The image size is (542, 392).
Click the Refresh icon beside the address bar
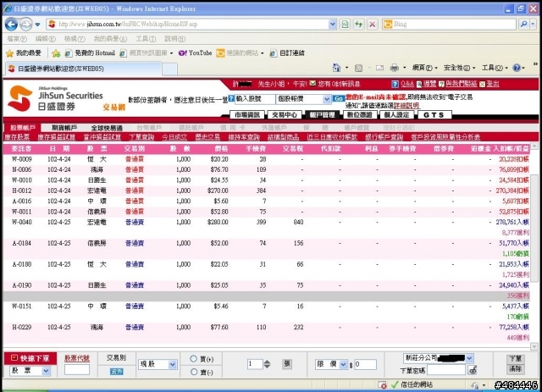point(358,24)
